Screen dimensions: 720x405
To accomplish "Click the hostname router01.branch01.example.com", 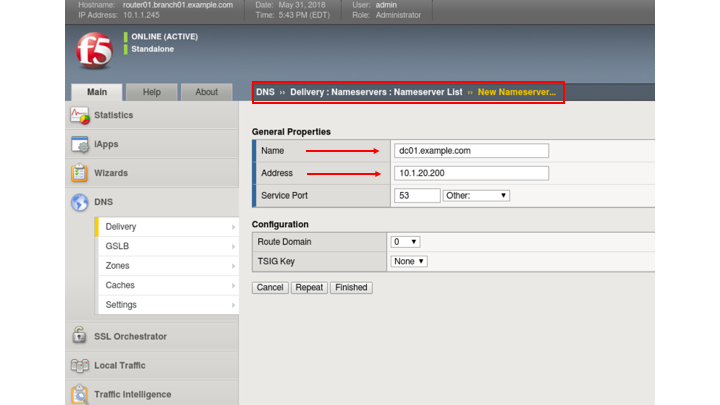I will (x=178, y=5).
